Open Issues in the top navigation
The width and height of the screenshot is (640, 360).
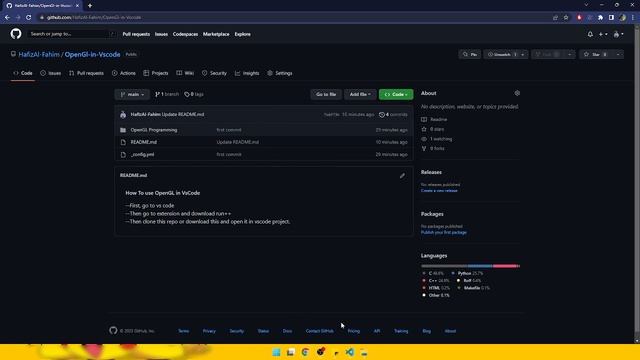[x=161, y=34]
